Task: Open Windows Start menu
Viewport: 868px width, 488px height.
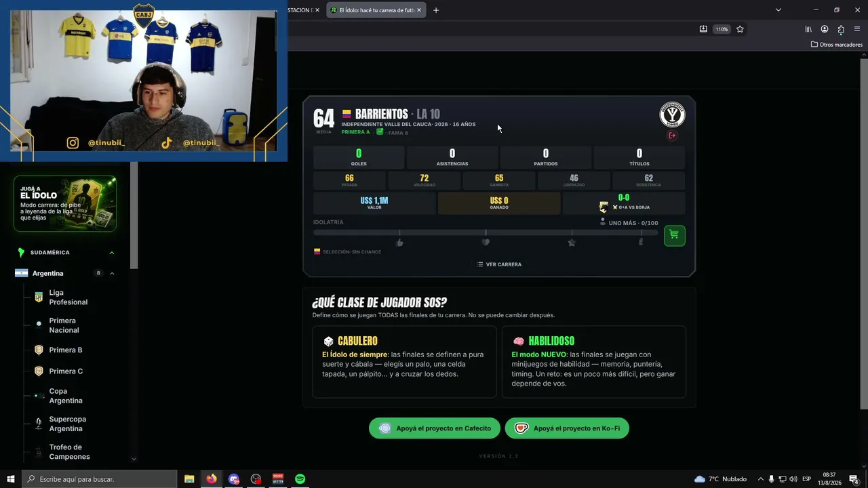Action: pyautogui.click(x=11, y=479)
